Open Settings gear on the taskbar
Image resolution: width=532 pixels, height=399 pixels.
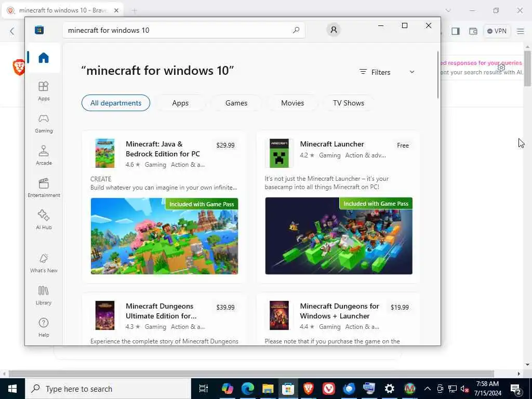pos(389,389)
